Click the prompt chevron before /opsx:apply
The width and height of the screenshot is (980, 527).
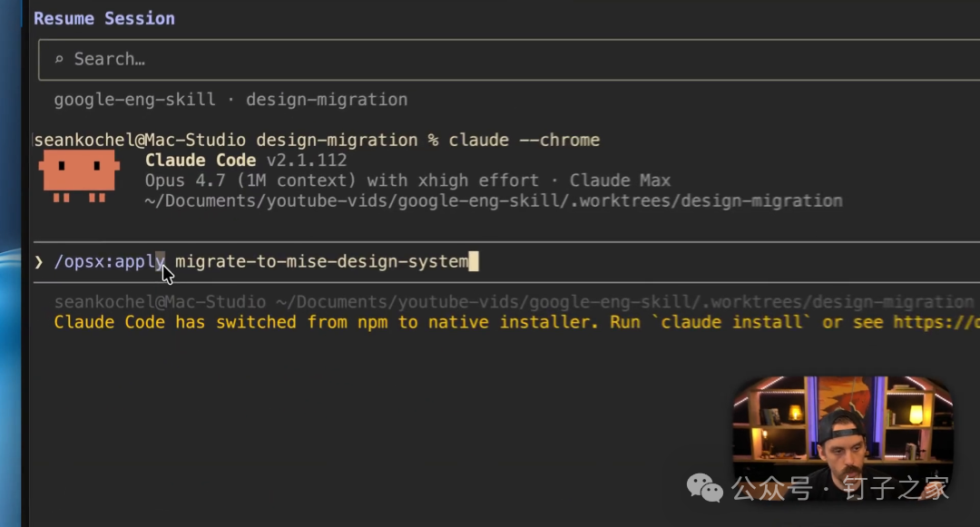click(39, 261)
